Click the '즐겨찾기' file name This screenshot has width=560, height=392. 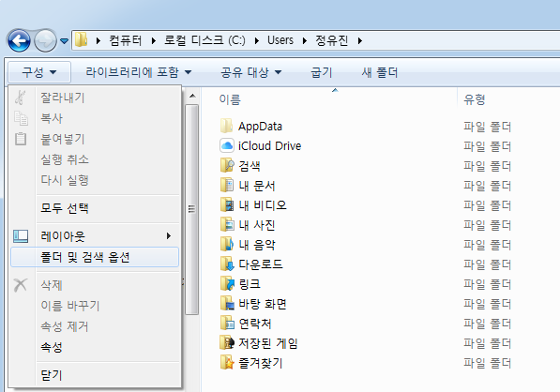pos(261,364)
